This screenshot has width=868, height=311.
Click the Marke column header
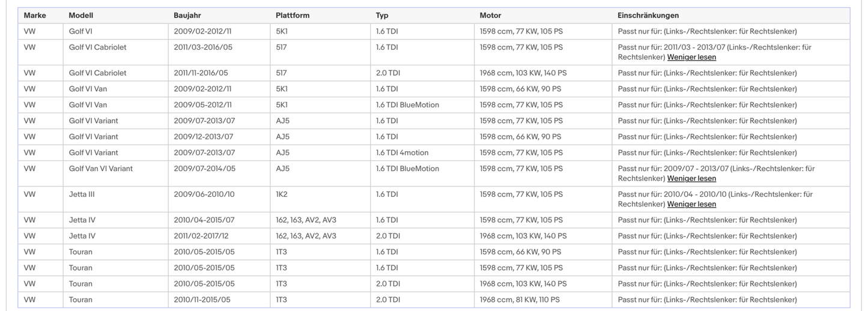coord(35,16)
